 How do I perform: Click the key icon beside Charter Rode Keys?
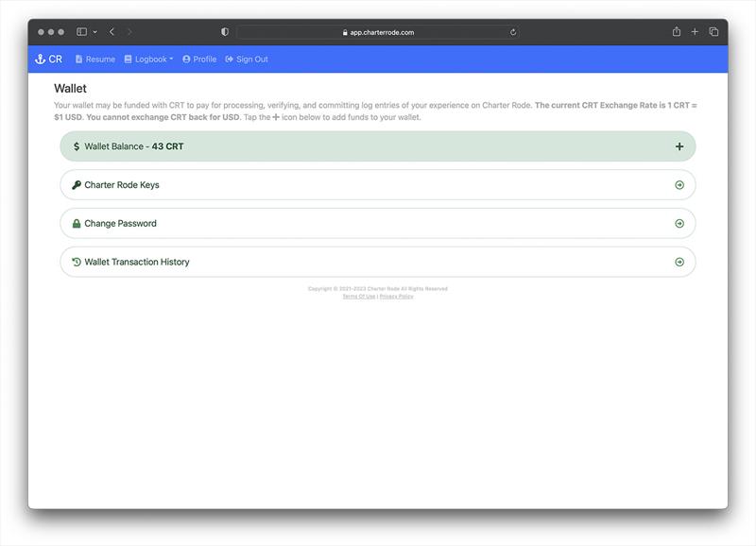pyautogui.click(x=77, y=185)
